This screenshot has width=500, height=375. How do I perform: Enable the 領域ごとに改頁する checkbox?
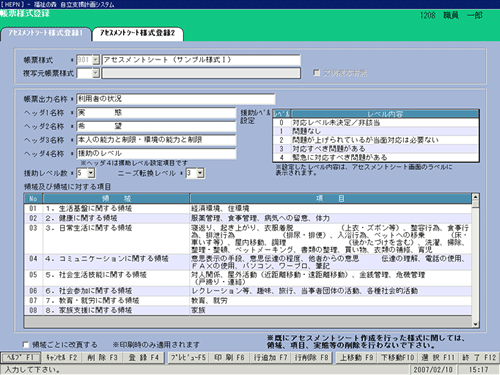[26, 344]
